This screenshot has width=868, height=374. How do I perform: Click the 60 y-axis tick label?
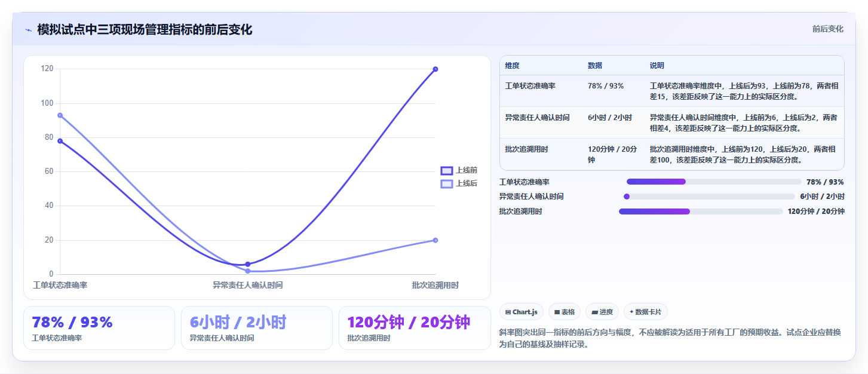tap(49, 171)
